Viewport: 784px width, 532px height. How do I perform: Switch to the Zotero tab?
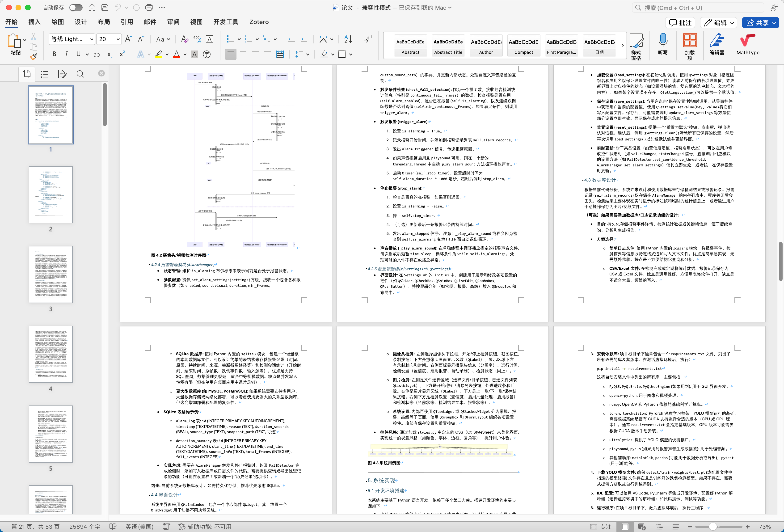pos(259,22)
